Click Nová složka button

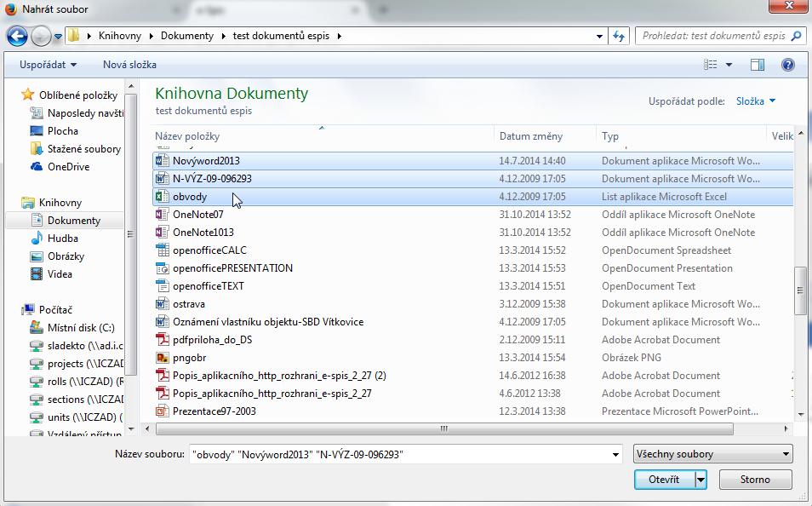coord(129,65)
